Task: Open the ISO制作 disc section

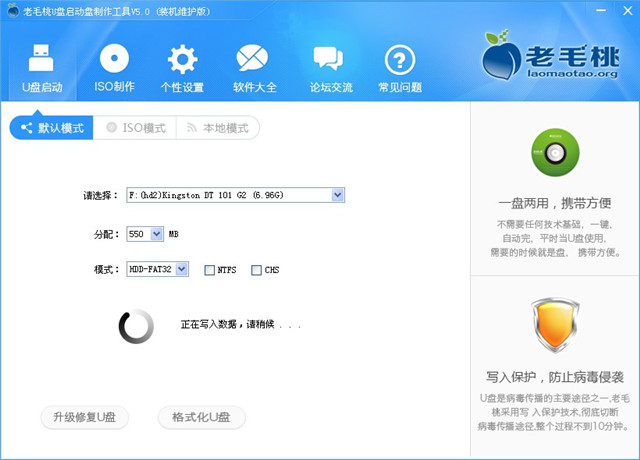Action: tap(114, 67)
